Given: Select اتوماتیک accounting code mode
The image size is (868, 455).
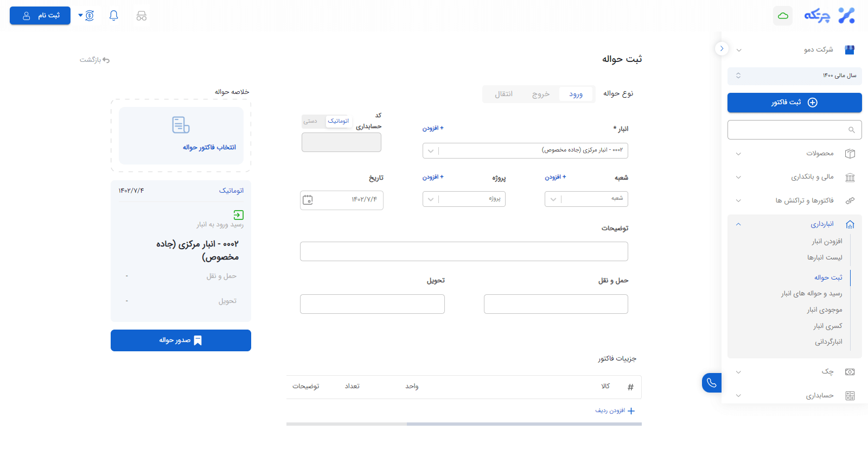Looking at the screenshot, I should click(x=339, y=121).
